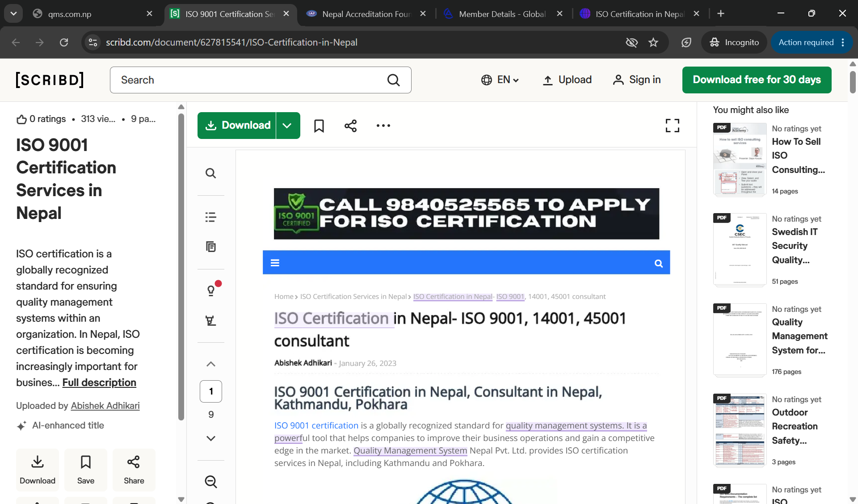Open the three-dots more options menu

pyautogui.click(x=383, y=126)
